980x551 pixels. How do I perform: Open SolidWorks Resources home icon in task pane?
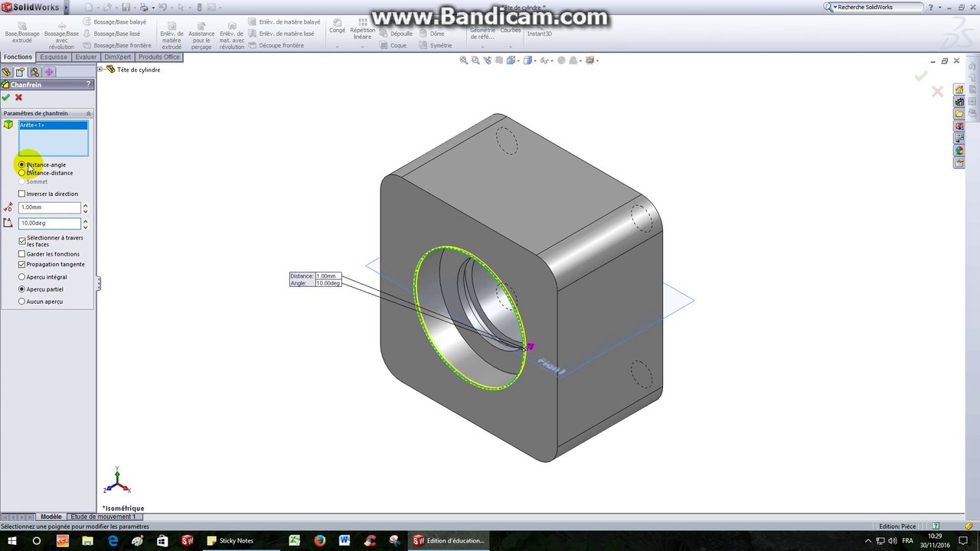tap(959, 90)
